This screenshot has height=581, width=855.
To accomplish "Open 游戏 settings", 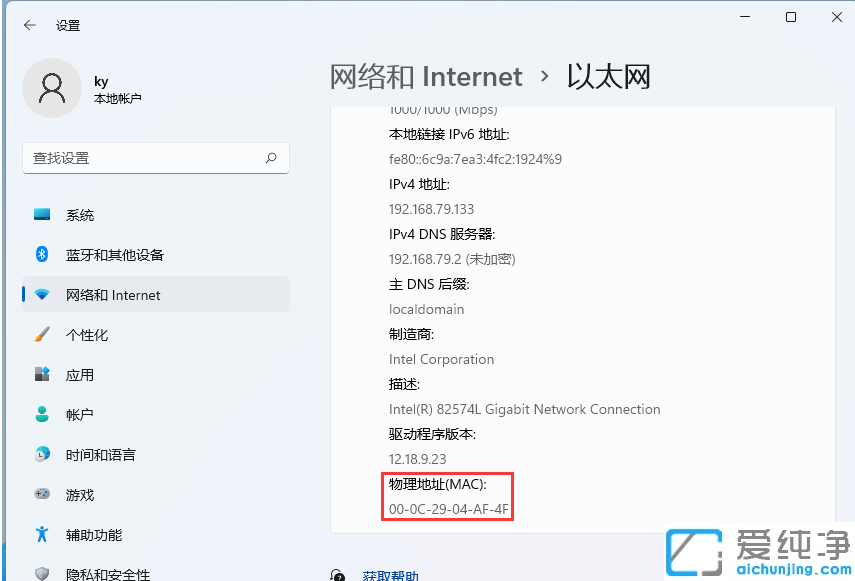I will [x=79, y=494].
